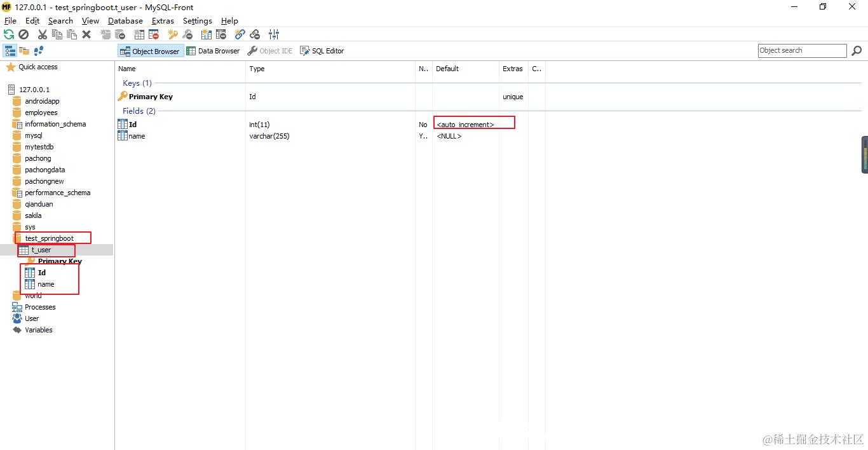
Task: Click the Delete Key toolbar icon
Action: click(187, 34)
